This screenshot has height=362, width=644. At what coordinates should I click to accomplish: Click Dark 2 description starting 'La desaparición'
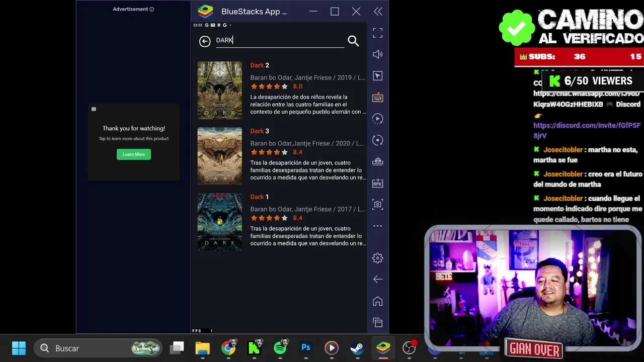click(x=308, y=105)
